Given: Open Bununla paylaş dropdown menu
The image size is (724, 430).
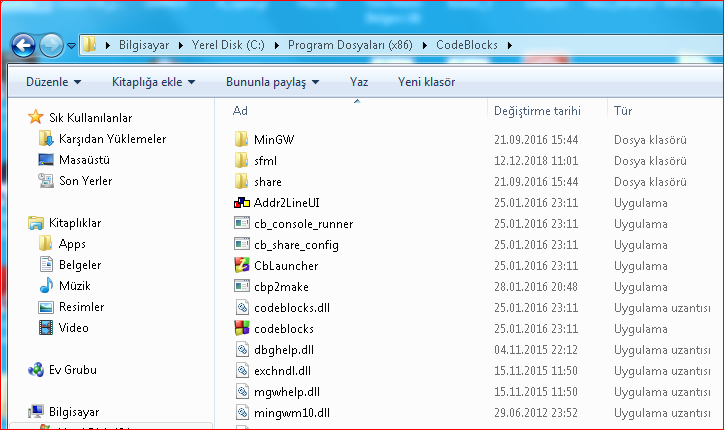Looking at the screenshot, I should (x=272, y=82).
